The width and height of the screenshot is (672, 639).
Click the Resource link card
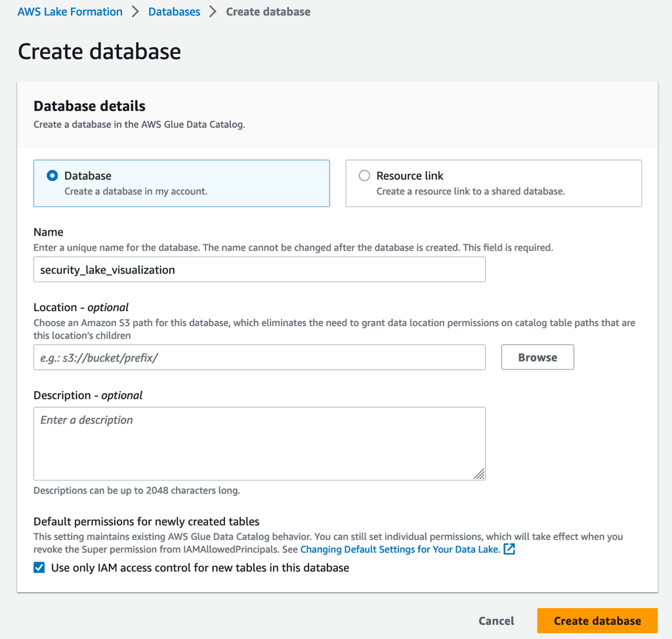493,183
